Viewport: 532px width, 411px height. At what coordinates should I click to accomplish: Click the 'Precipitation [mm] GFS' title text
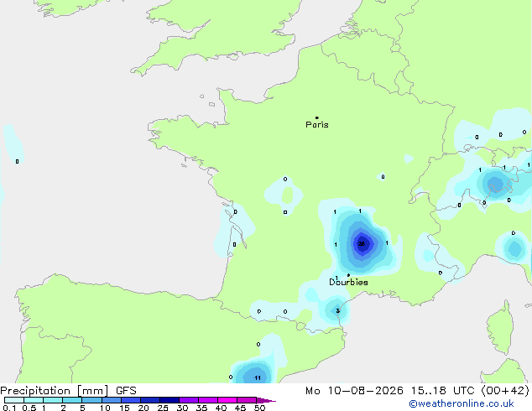coord(68,391)
